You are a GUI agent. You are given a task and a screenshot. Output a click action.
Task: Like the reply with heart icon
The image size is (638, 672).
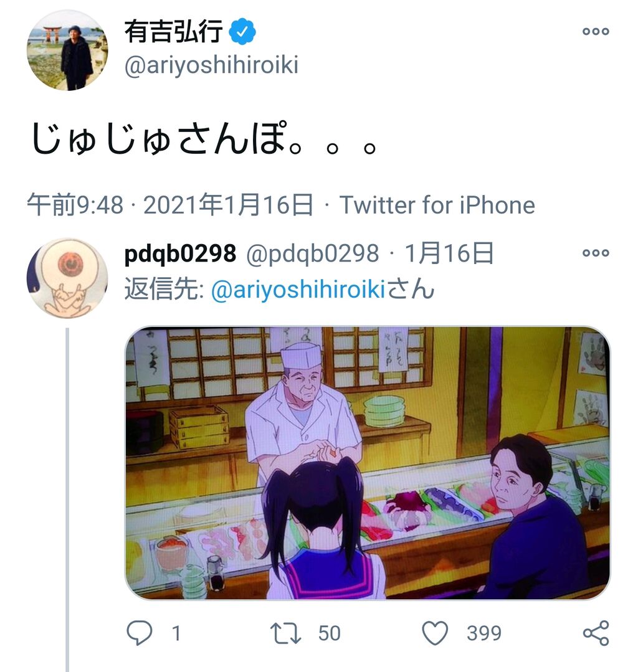pos(435,633)
